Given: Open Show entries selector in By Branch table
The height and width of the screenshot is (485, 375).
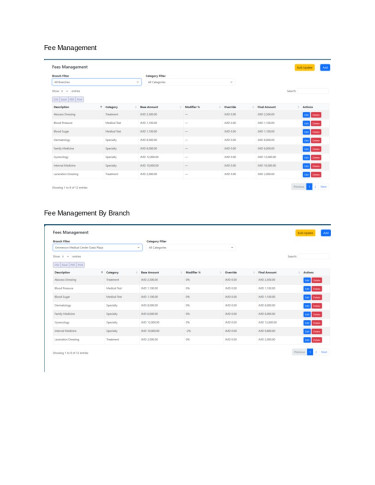Looking at the screenshot, I should pos(66,256).
